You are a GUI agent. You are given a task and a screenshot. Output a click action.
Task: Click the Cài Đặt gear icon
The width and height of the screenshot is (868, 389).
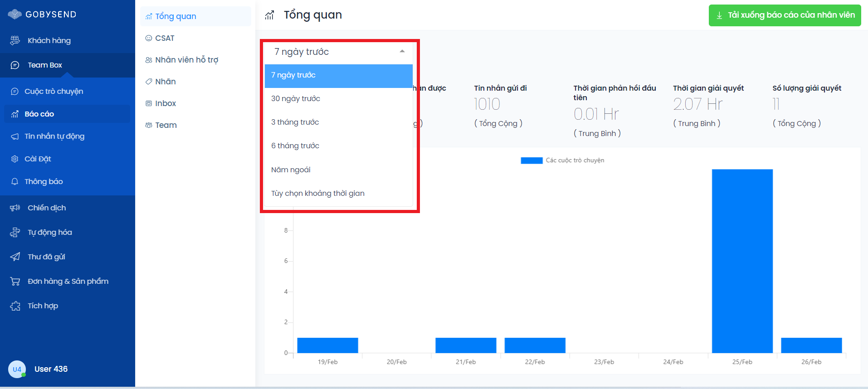15,159
